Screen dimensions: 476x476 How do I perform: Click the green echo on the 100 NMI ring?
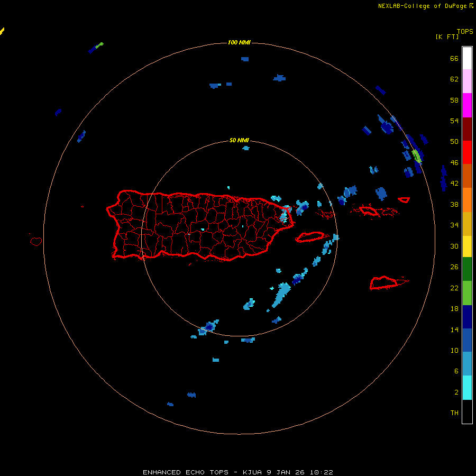click(x=417, y=155)
